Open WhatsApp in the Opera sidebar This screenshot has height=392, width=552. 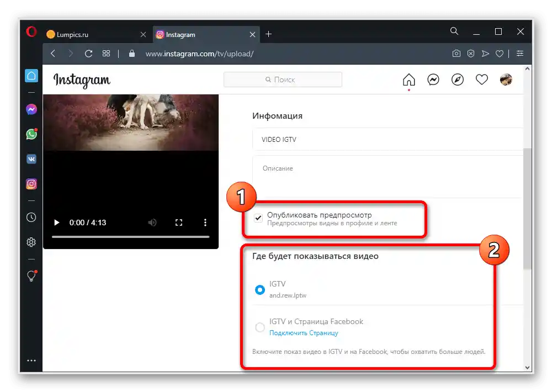pyautogui.click(x=31, y=134)
